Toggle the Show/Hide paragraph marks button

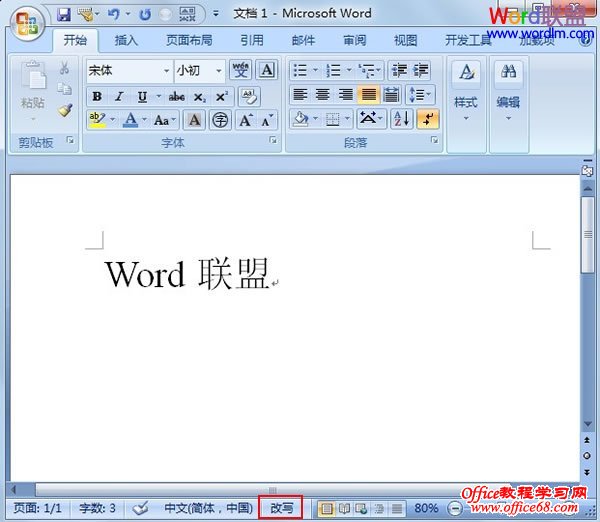(x=427, y=119)
